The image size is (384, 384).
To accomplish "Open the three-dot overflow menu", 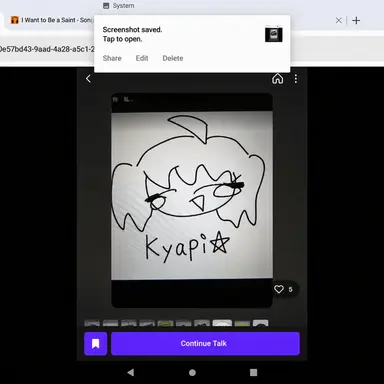I will [296, 79].
